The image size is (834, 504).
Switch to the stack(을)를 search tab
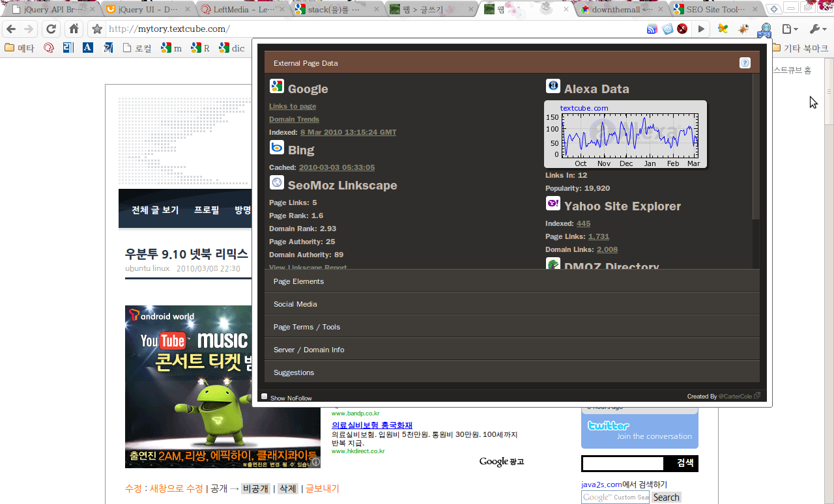point(336,9)
